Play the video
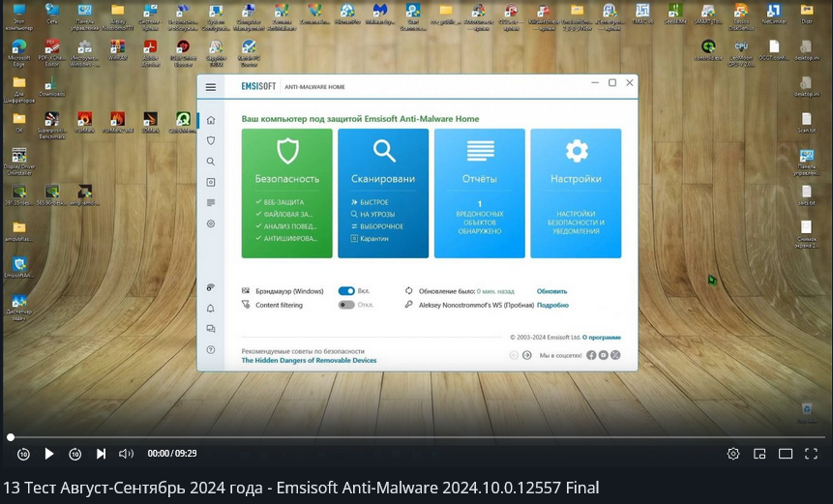The image size is (833, 504). (49, 454)
